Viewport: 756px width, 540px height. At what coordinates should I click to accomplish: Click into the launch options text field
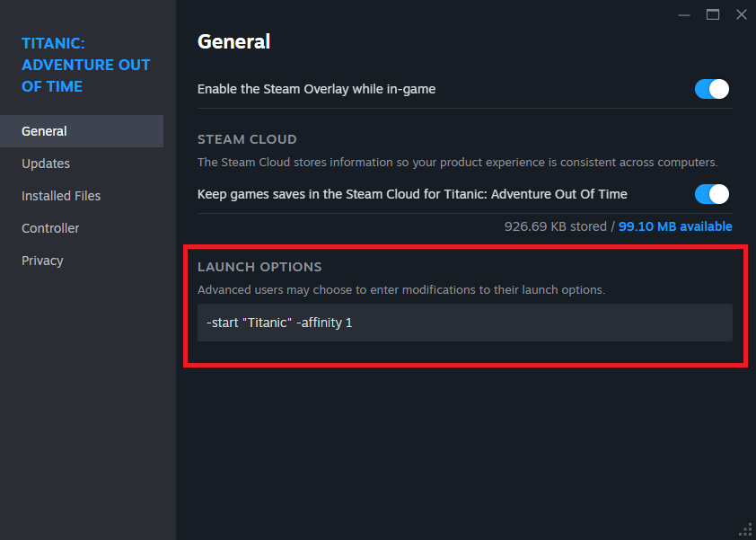[464, 323]
